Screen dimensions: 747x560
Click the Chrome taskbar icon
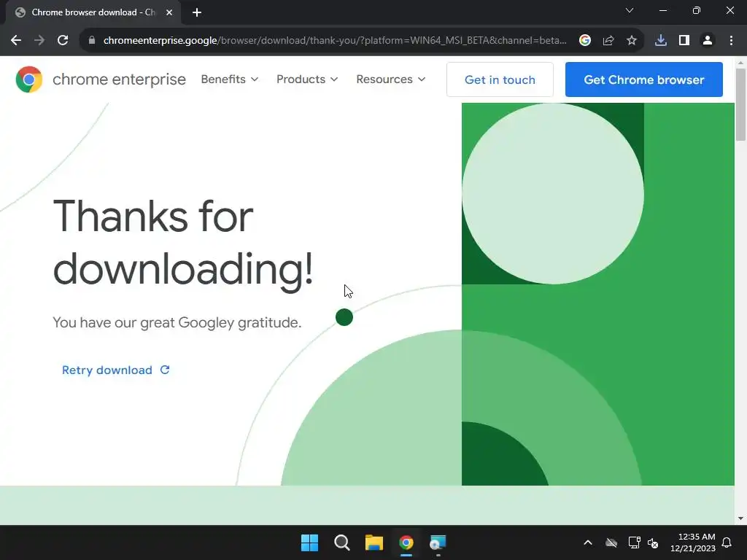406,542
